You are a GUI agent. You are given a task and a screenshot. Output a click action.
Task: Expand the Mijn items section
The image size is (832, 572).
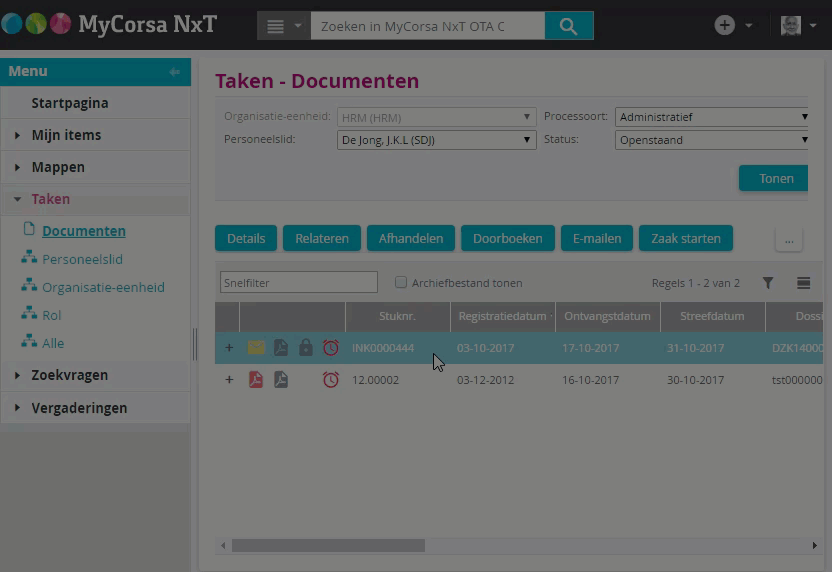click(18, 135)
